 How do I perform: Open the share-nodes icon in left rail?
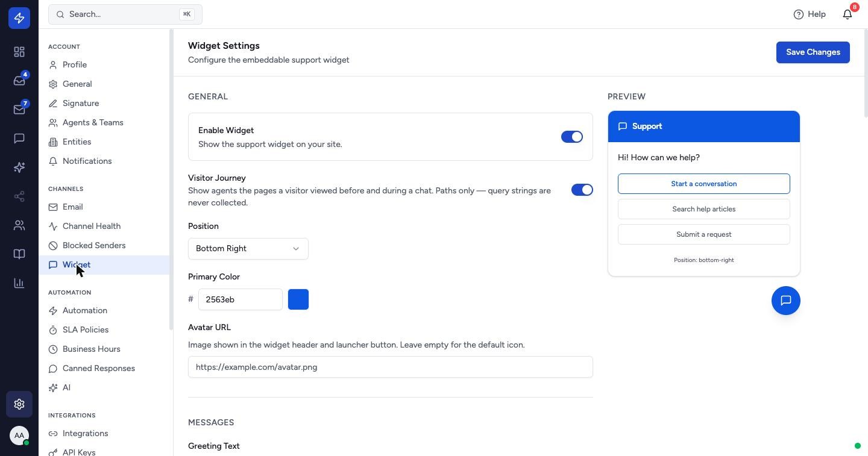pos(19,196)
